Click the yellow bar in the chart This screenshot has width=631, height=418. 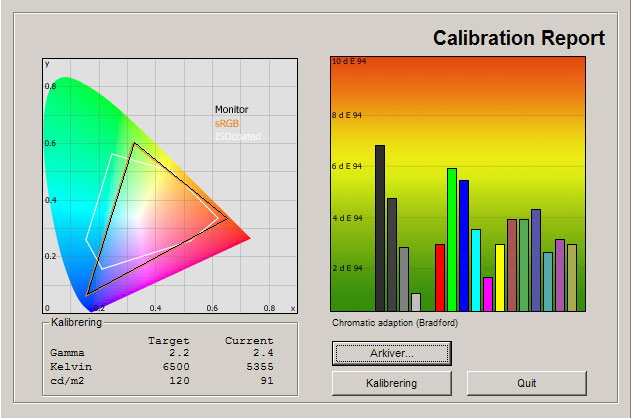tap(500, 277)
